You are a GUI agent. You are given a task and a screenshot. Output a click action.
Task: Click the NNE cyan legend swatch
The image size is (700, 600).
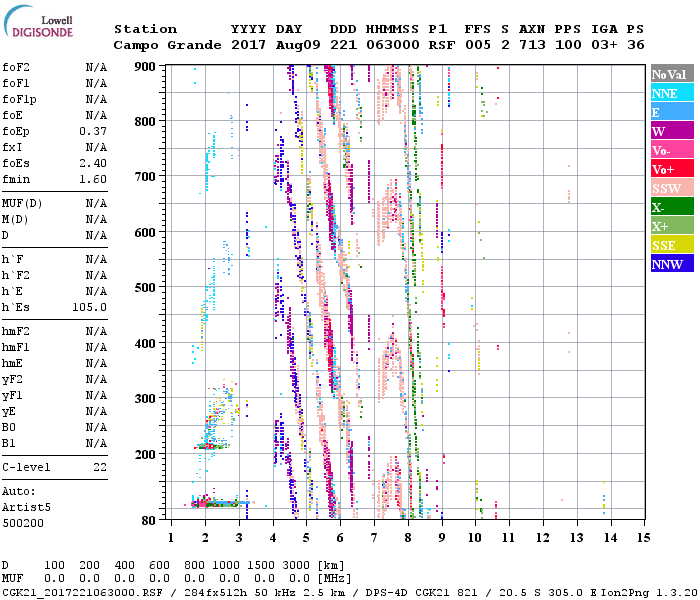671,93
